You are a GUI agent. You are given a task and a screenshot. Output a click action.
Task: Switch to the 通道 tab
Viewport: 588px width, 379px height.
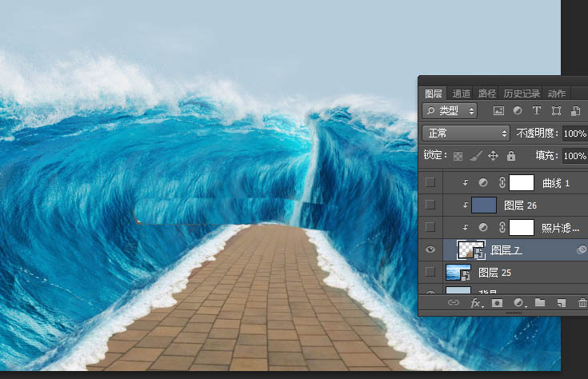[461, 94]
